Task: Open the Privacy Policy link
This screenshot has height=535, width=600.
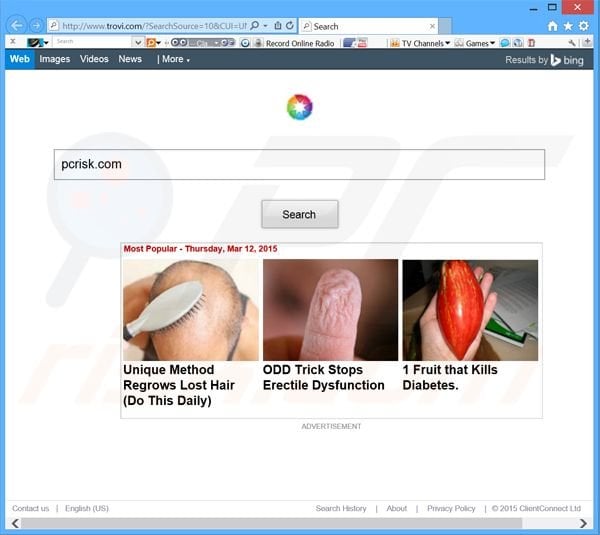Action: (x=451, y=508)
